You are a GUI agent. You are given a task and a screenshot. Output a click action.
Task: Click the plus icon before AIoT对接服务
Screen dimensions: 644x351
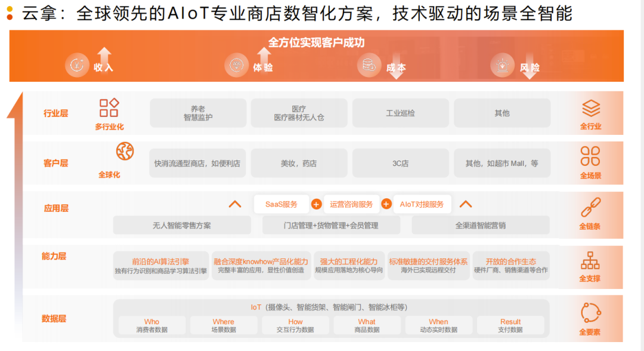[386, 204]
